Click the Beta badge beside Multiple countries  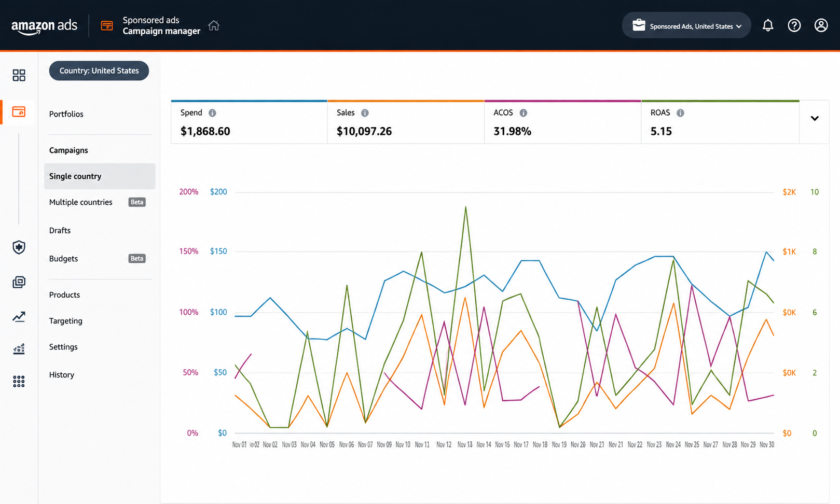click(137, 202)
